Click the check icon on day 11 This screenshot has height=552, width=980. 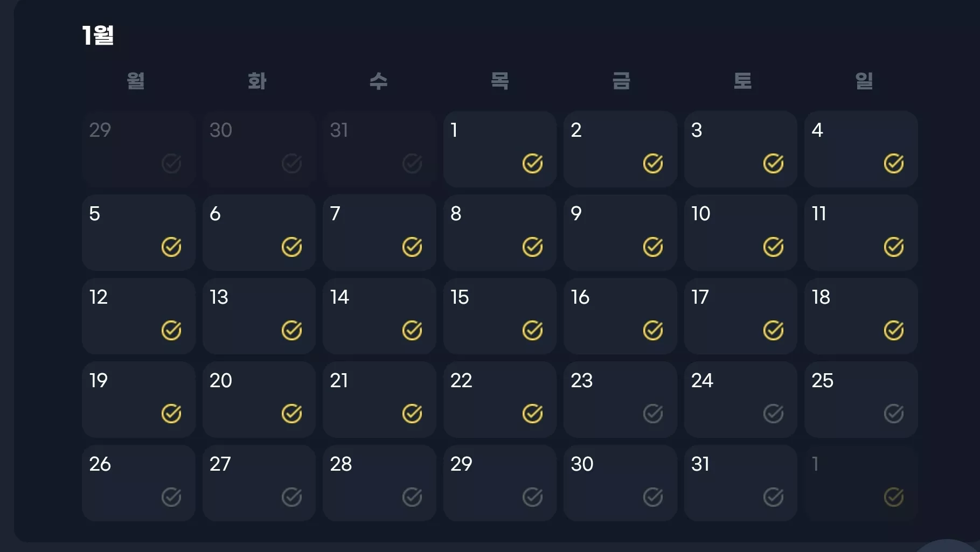pyautogui.click(x=894, y=247)
